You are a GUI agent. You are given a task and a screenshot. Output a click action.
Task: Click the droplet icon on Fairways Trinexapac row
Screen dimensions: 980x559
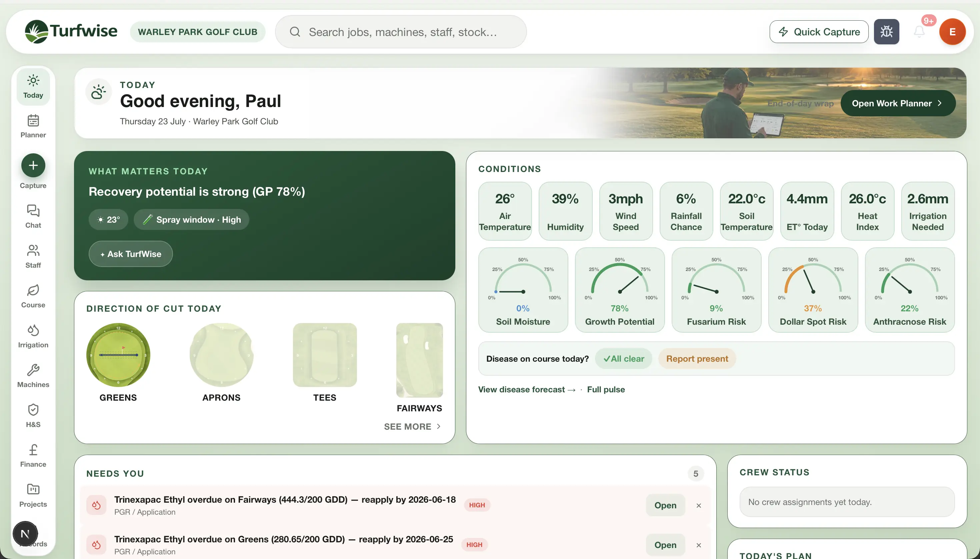(96, 505)
